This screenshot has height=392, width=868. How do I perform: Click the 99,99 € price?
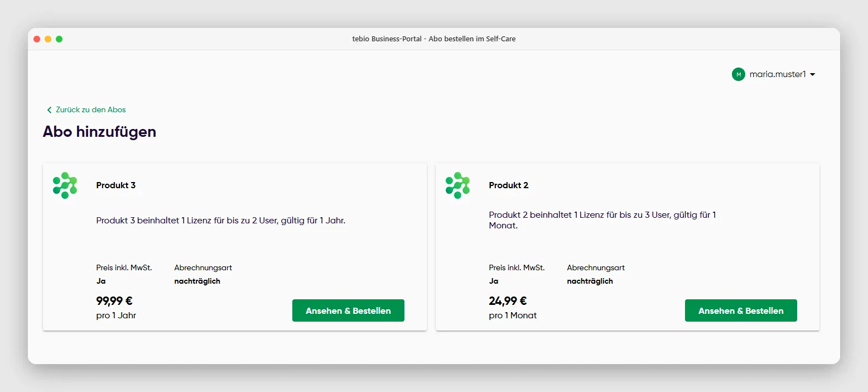coord(114,301)
